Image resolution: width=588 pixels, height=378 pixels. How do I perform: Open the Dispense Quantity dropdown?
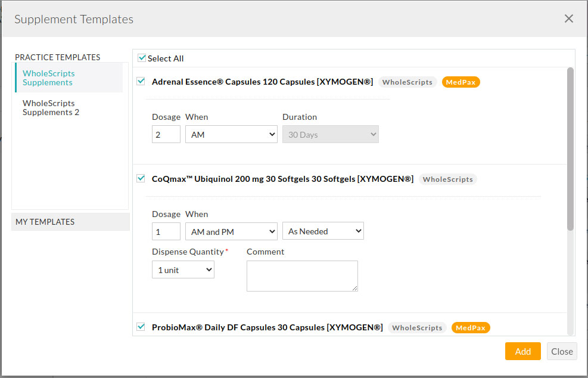183,269
